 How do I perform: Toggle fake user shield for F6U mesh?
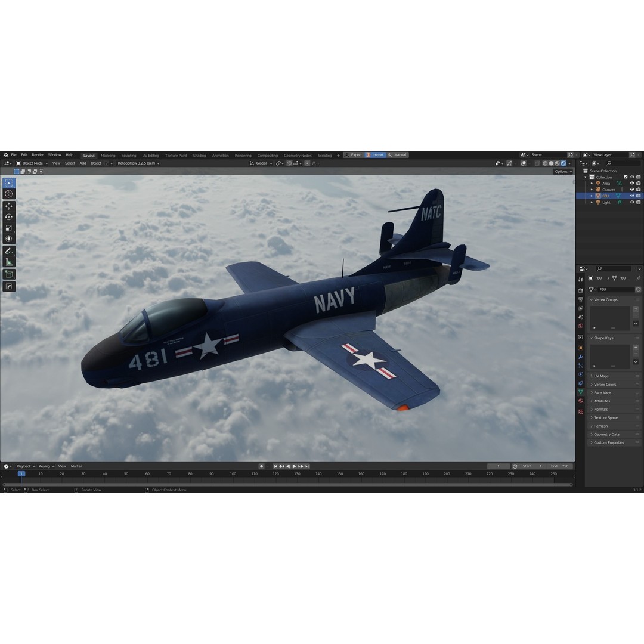tap(638, 290)
